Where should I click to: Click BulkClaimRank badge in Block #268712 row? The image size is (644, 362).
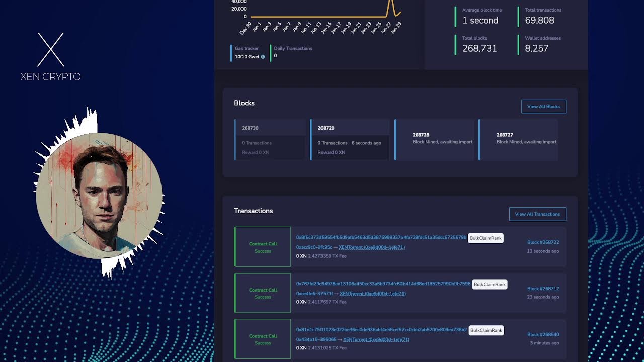490,284
